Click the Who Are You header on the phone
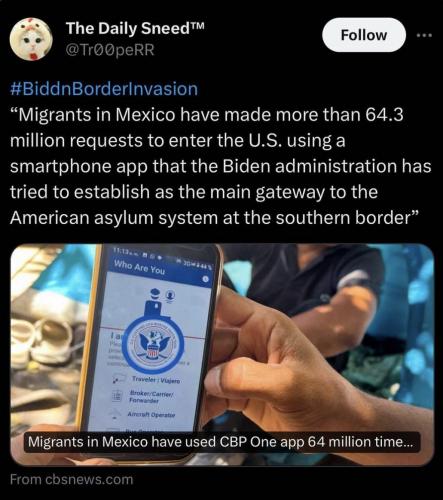Viewport: 443px width, 500px height. (x=139, y=267)
